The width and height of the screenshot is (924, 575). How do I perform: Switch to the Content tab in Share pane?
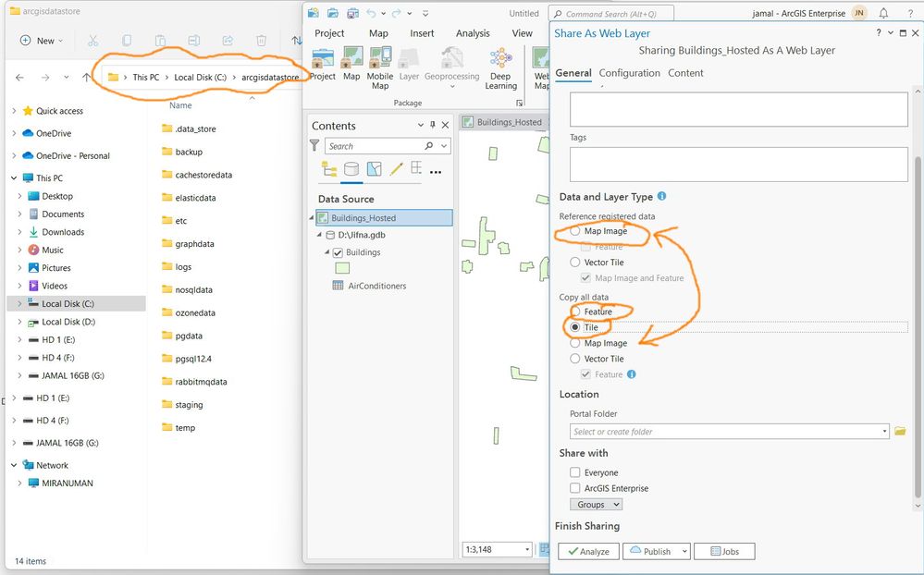point(685,73)
